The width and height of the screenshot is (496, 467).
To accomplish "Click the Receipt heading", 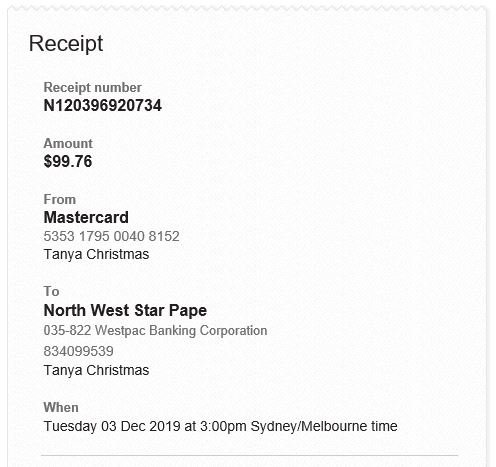I will point(66,44).
